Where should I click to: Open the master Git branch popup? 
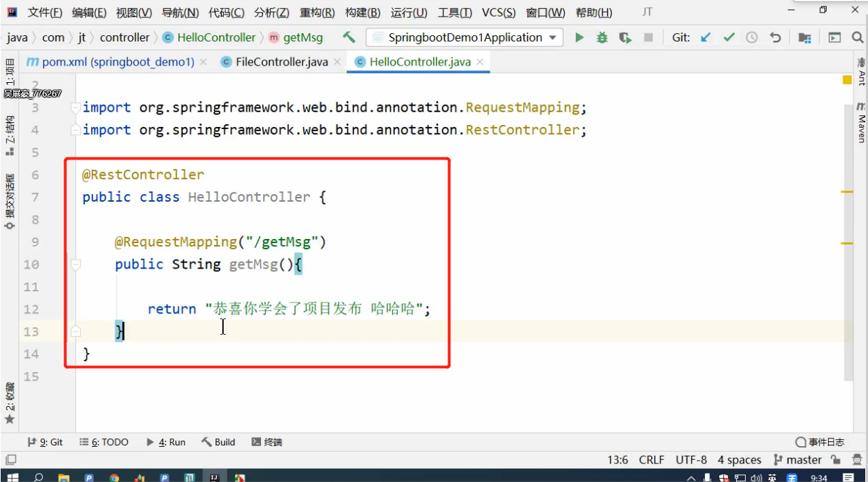pyautogui.click(x=798, y=460)
